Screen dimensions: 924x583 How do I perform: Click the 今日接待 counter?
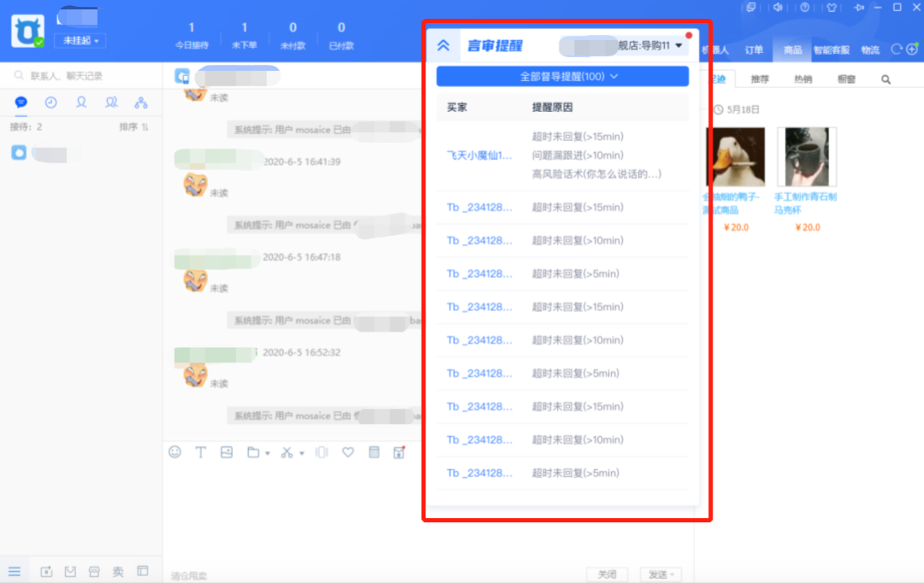pos(192,35)
